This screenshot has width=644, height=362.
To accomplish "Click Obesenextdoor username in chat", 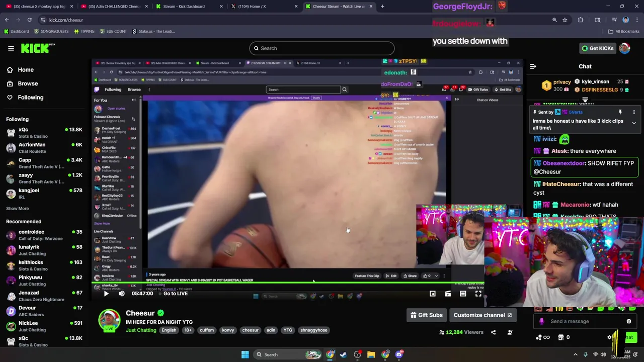I will tap(563, 163).
